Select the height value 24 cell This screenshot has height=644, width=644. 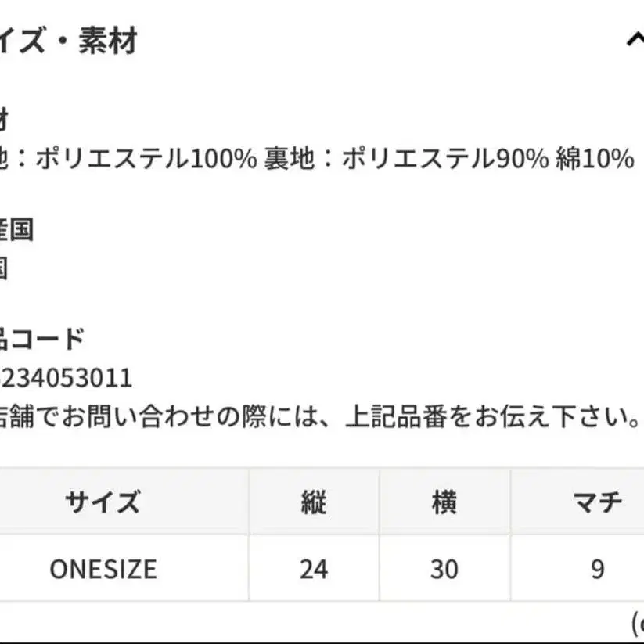click(313, 569)
